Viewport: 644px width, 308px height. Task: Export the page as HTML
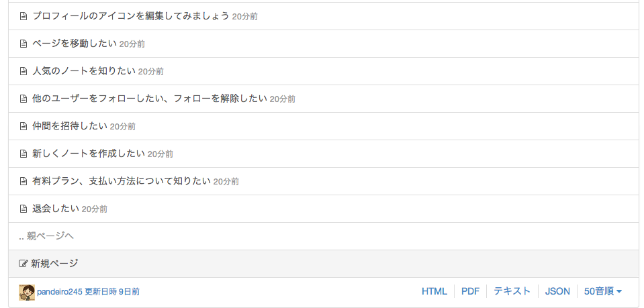click(434, 291)
